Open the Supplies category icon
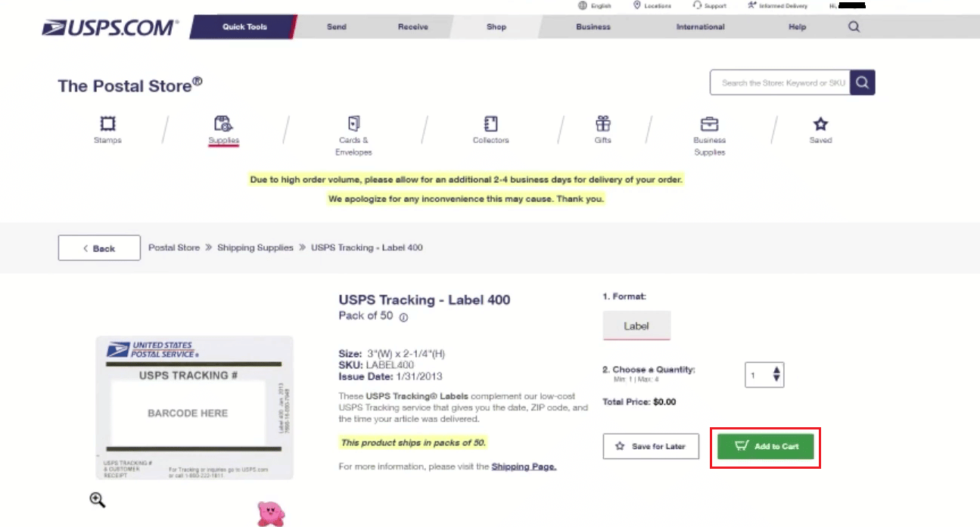Image resolution: width=980 pixels, height=527 pixels. pyautogui.click(x=223, y=123)
